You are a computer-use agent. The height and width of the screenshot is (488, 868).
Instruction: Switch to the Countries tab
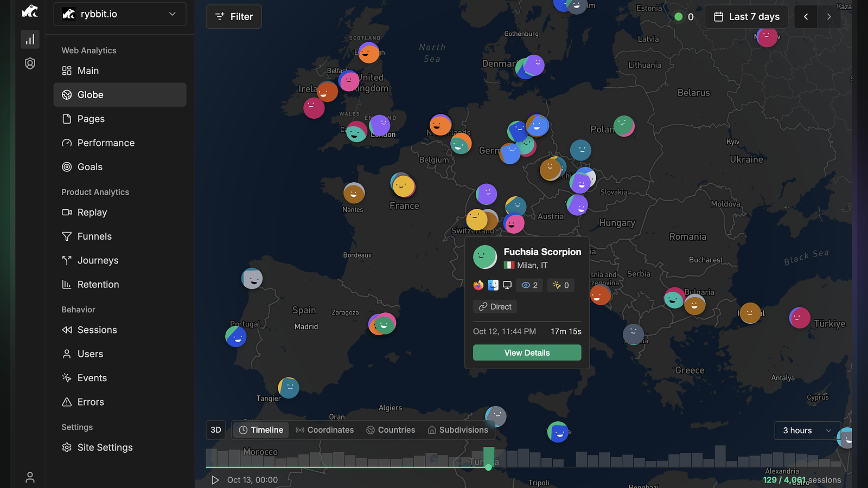pyautogui.click(x=391, y=430)
